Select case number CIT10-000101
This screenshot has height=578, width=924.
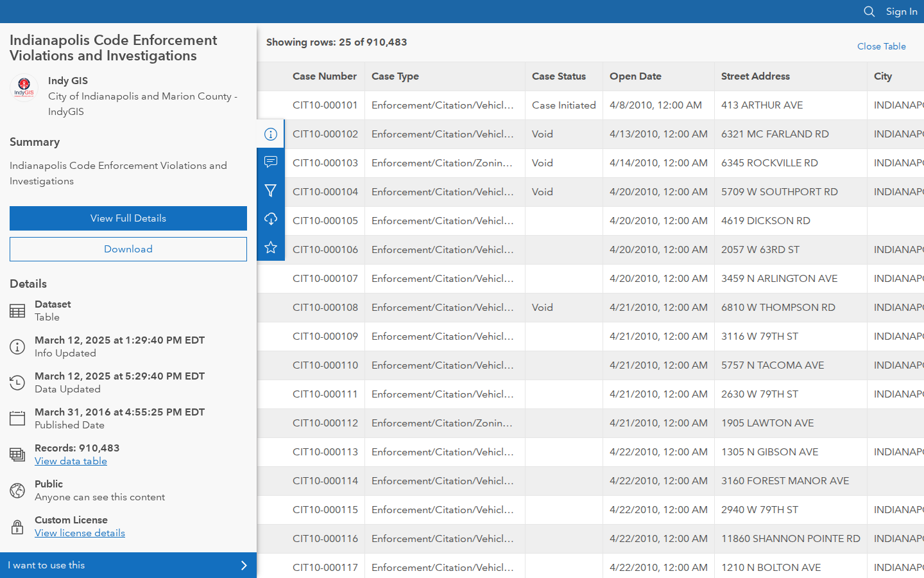pos(325,105)
